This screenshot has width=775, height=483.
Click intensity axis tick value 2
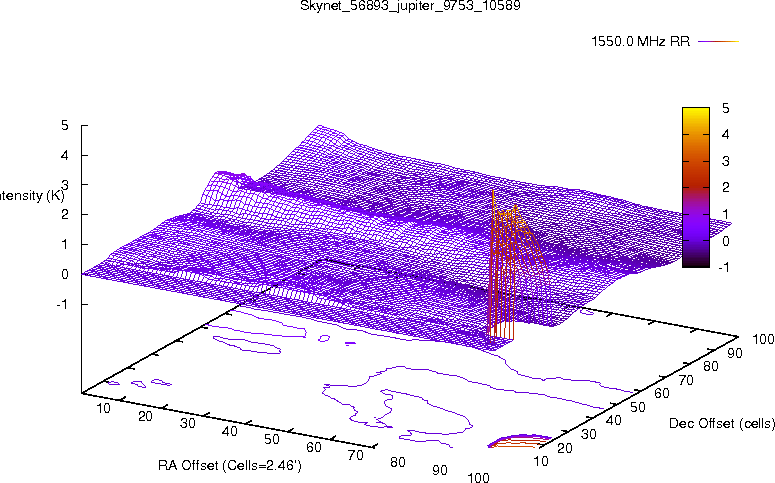coord(65,215)
